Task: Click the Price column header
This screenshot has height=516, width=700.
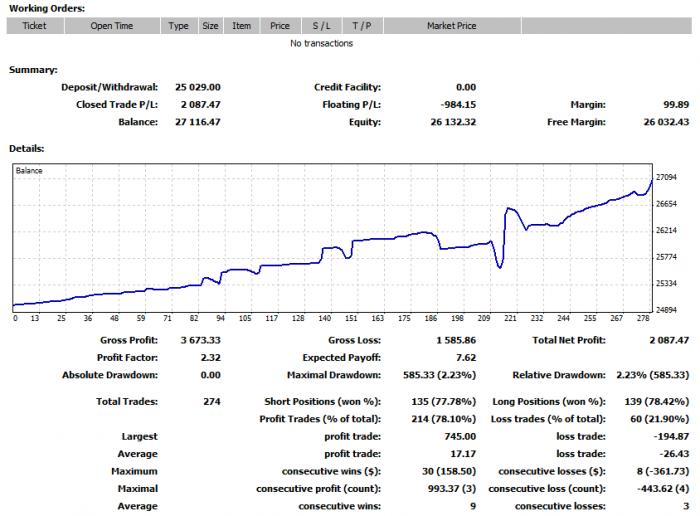Action: [280, 26]
